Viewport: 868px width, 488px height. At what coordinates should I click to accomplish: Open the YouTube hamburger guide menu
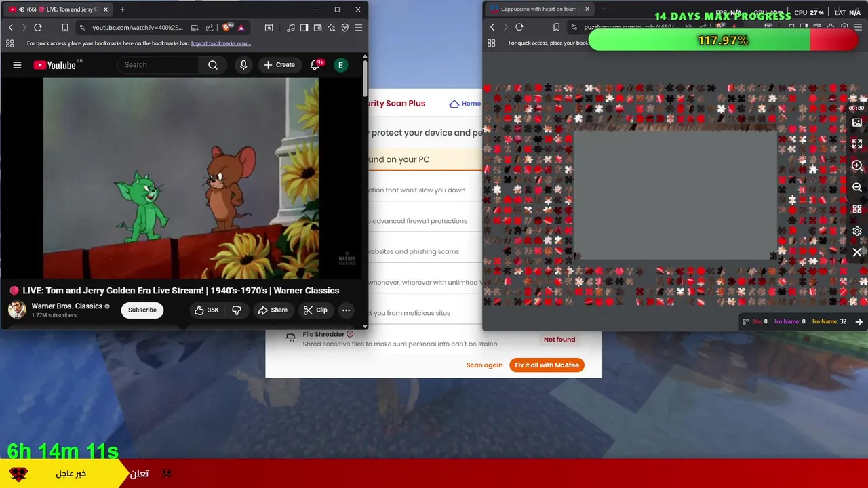17,65
